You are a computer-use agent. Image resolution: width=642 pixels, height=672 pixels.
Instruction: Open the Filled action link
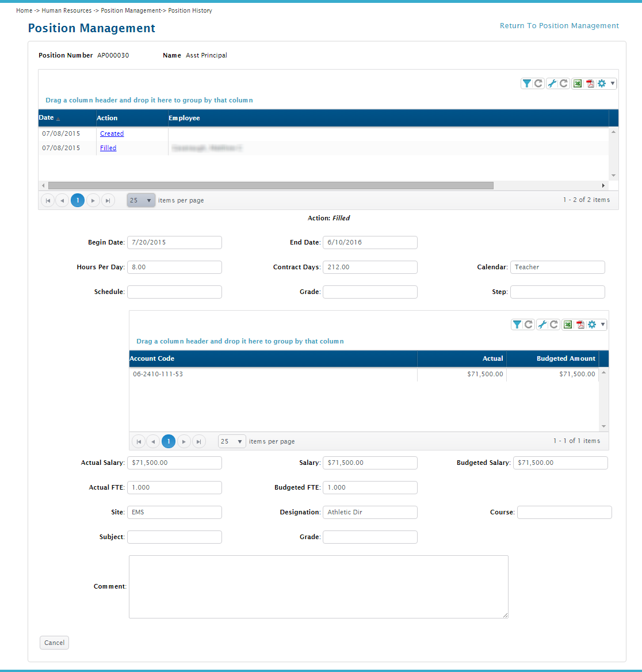(108, 148)
